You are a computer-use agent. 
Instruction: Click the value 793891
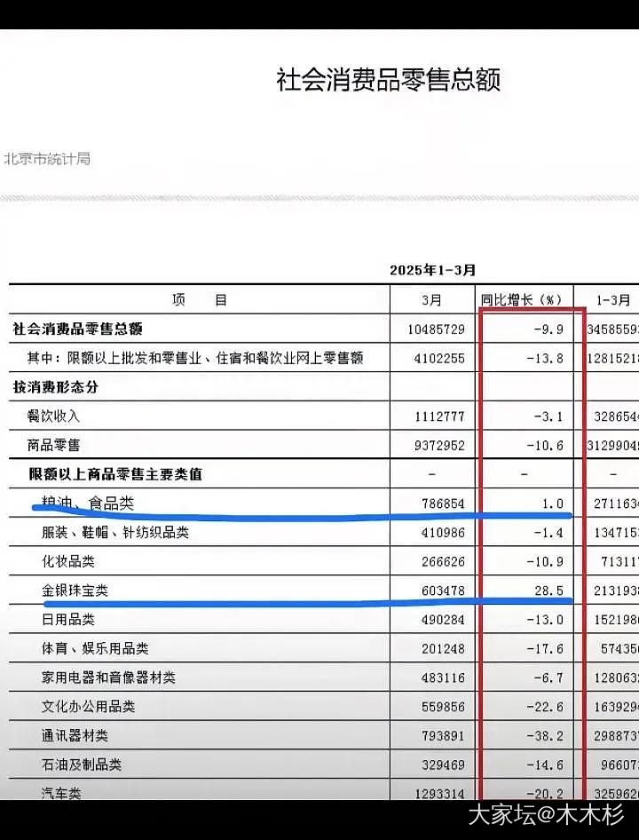point(443,735)
